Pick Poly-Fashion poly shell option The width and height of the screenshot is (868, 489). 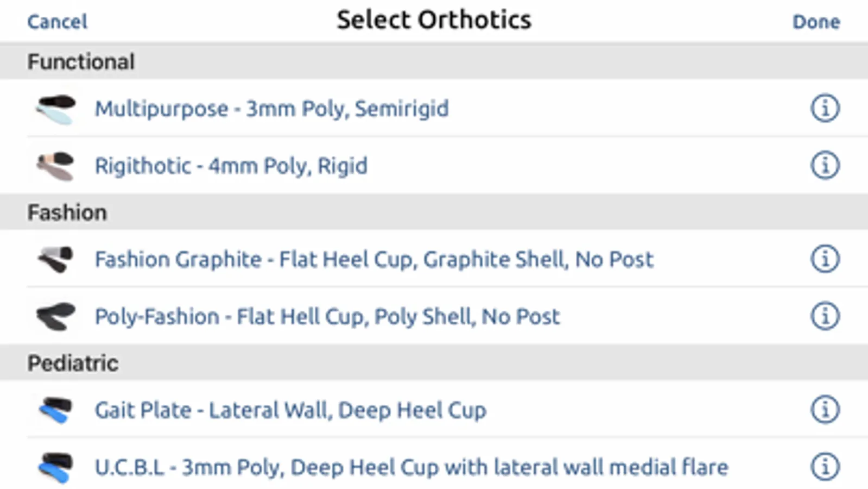pyautogui.click(x=327, y=317)
